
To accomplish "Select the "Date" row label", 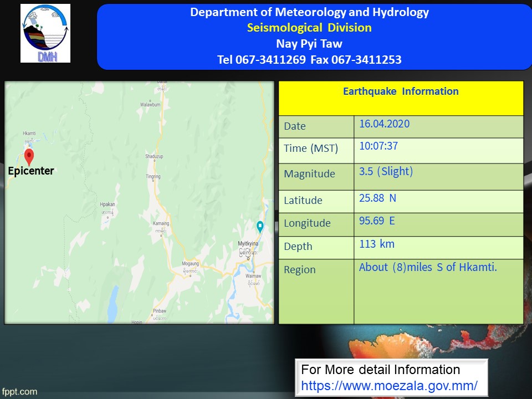I will tap(295, 126).
